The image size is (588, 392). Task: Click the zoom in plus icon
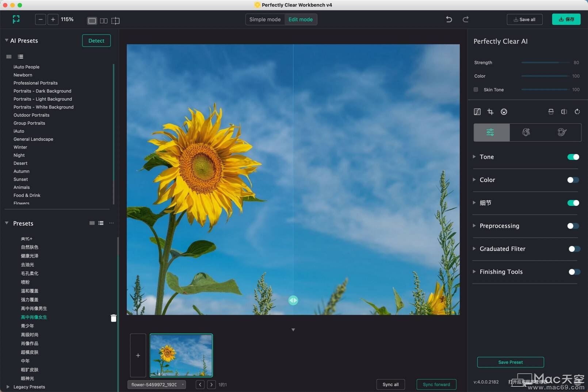pos(53,19)
